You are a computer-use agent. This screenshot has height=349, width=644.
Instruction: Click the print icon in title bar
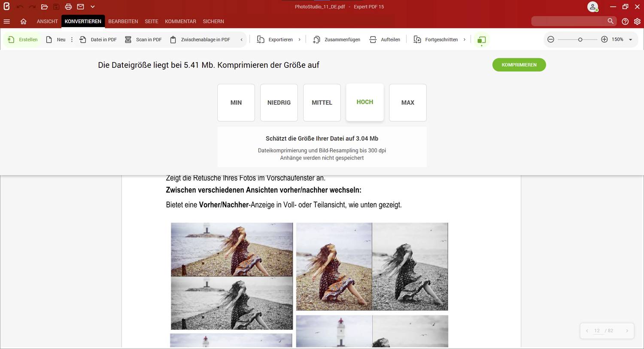pyautogui.click(x=68, y=7)
